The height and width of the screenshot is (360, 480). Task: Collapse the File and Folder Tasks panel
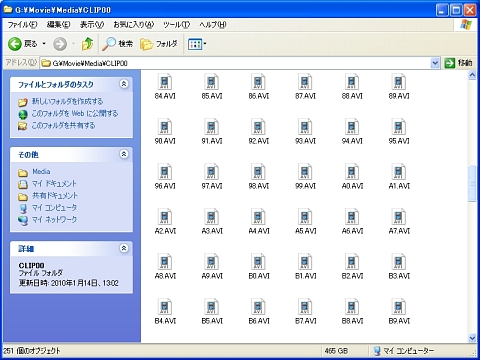(124, 84)
